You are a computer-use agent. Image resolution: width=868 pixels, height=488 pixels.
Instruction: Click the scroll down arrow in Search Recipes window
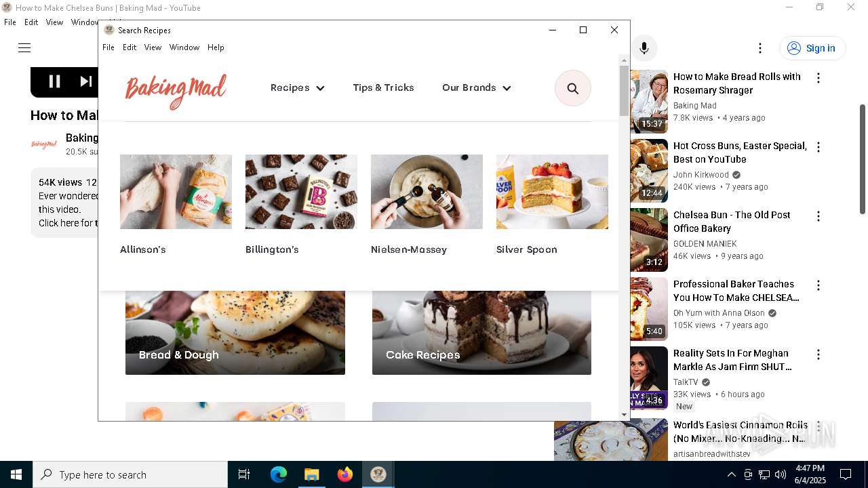click(x=624, y=415)
